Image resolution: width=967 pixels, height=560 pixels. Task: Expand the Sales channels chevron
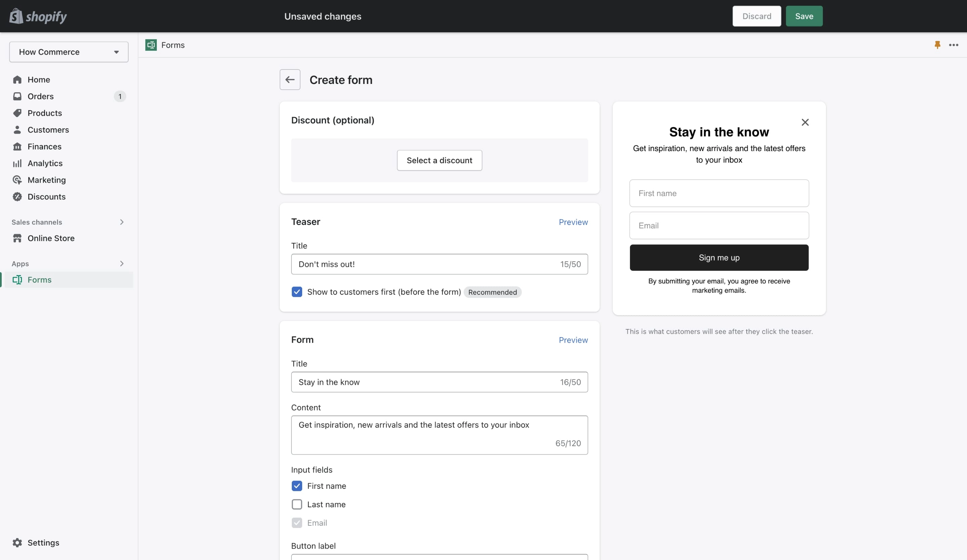(122, 222)
